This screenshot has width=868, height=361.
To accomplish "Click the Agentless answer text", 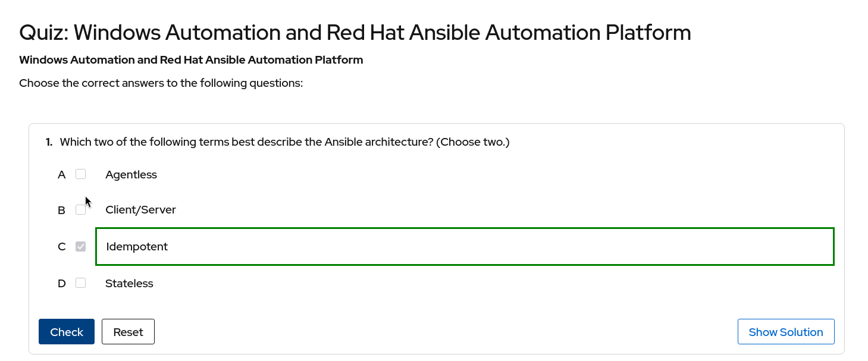I will (x=131, y=175).
